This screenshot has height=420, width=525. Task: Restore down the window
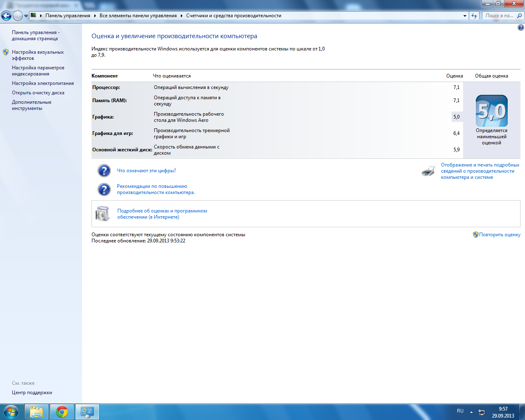(x=498, y=3)
